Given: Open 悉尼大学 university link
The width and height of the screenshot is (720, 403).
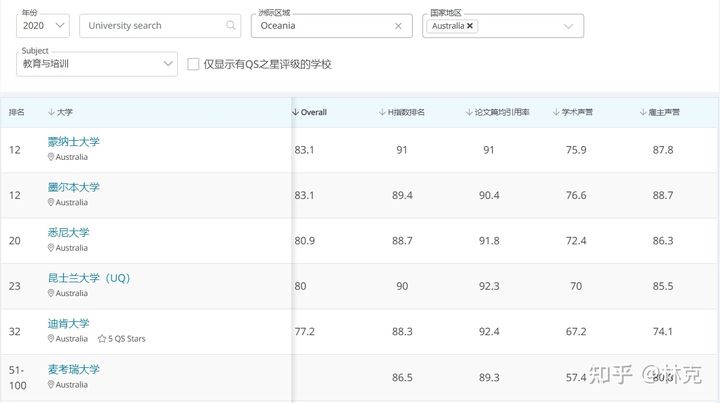Looking at the screenshot, I should (x=68, y=233).
